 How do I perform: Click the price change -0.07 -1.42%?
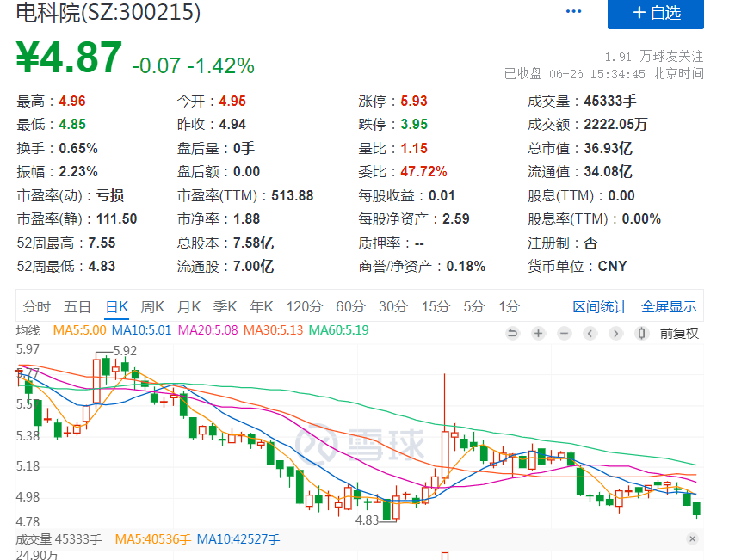194,65
